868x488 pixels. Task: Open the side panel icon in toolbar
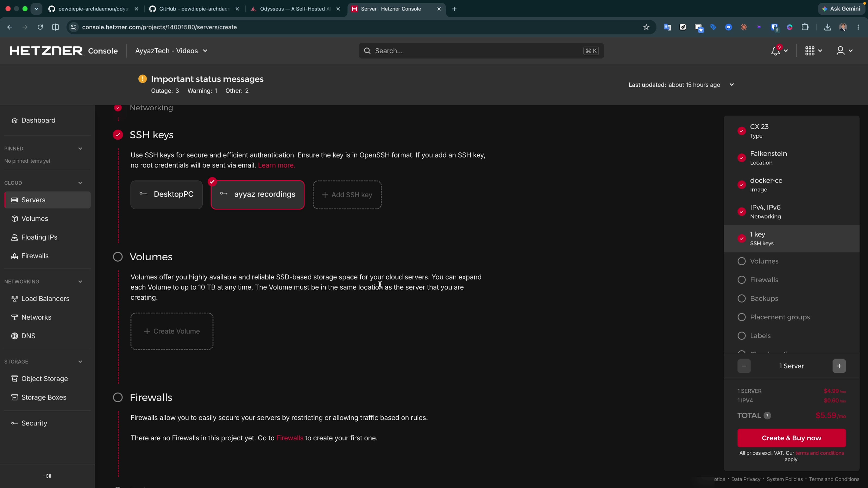pos(56,27)
